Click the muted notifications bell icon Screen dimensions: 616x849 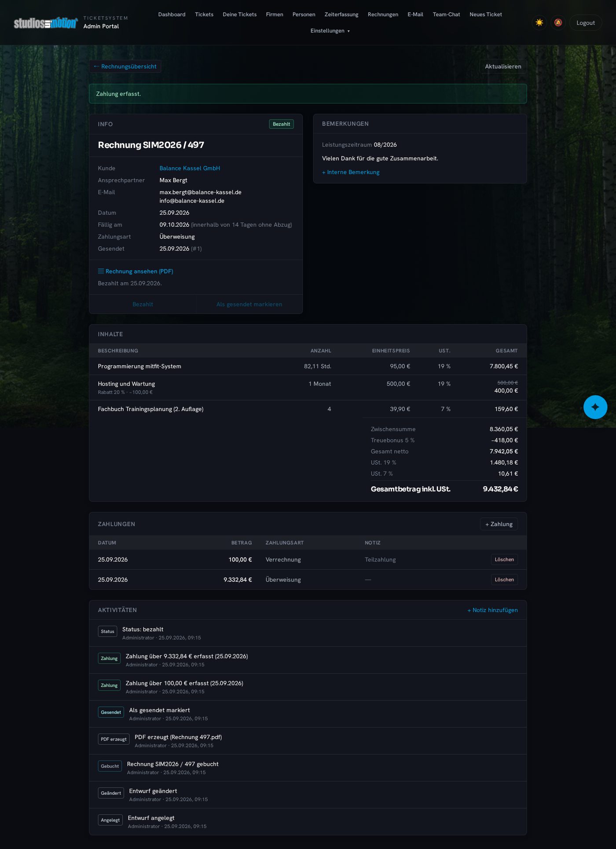pyautogui.click(x=558, y=22)
